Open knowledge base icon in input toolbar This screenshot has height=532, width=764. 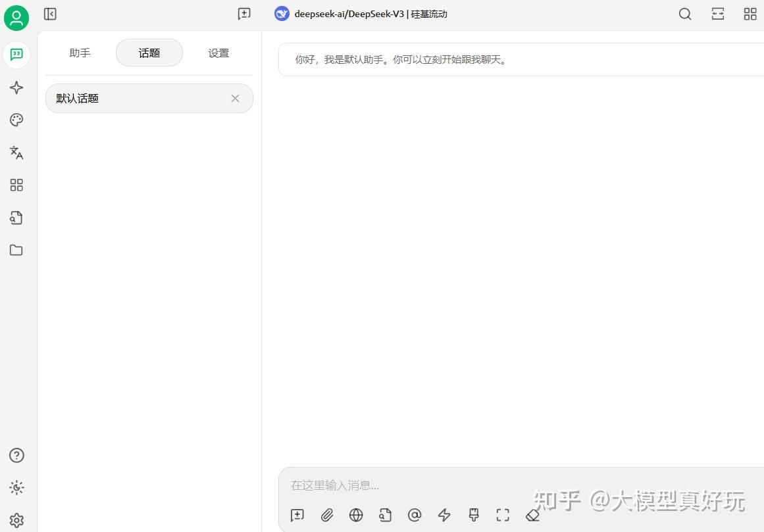point(386,515)
